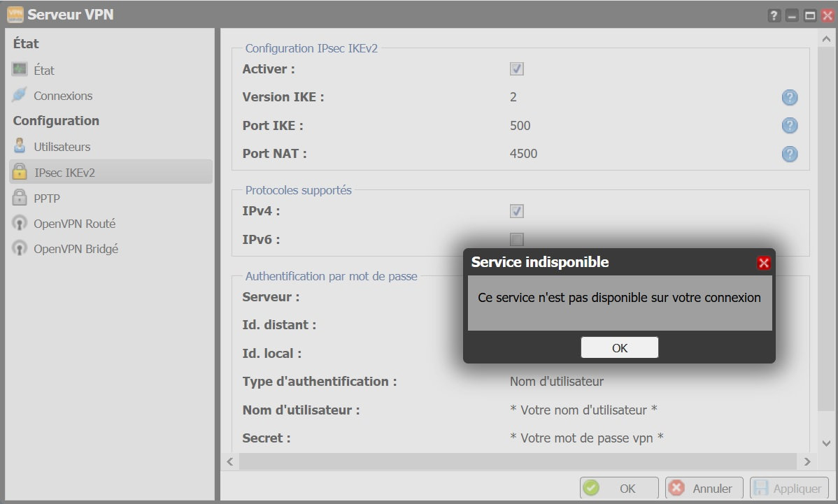The height and width of the screenshot is (504, 838).
Task: Click the bottom OK button with checkmark
Action: click(x=619, y=489)
